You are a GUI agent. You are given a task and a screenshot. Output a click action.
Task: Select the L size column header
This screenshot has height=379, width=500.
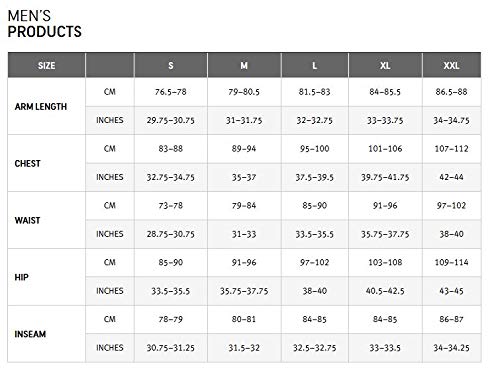click(315, 65)
